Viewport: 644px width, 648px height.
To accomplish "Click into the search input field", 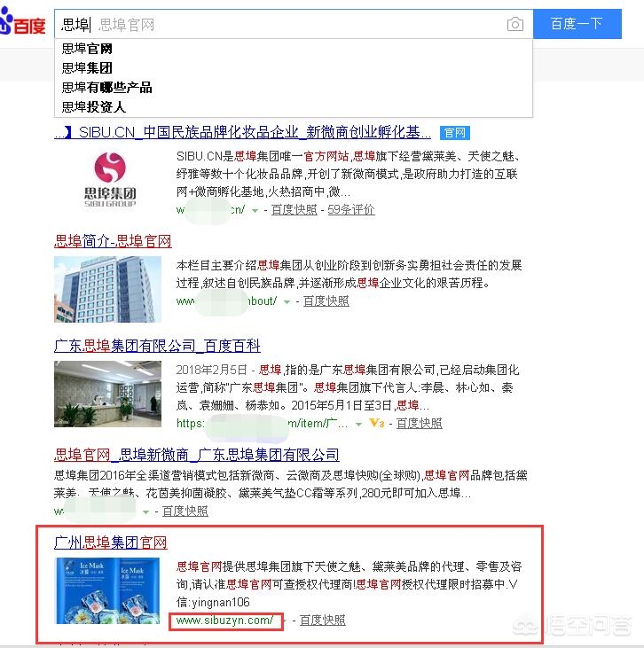I will pos(281,25).
